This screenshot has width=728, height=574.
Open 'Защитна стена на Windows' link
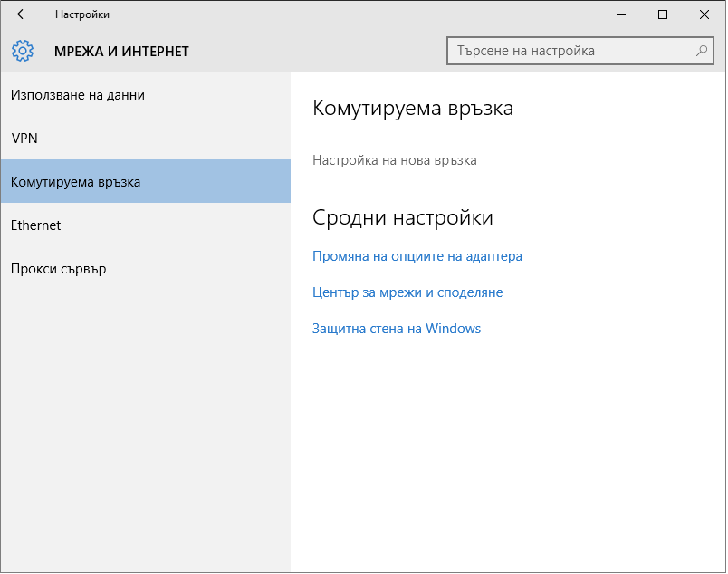click(x=396, y=329)
